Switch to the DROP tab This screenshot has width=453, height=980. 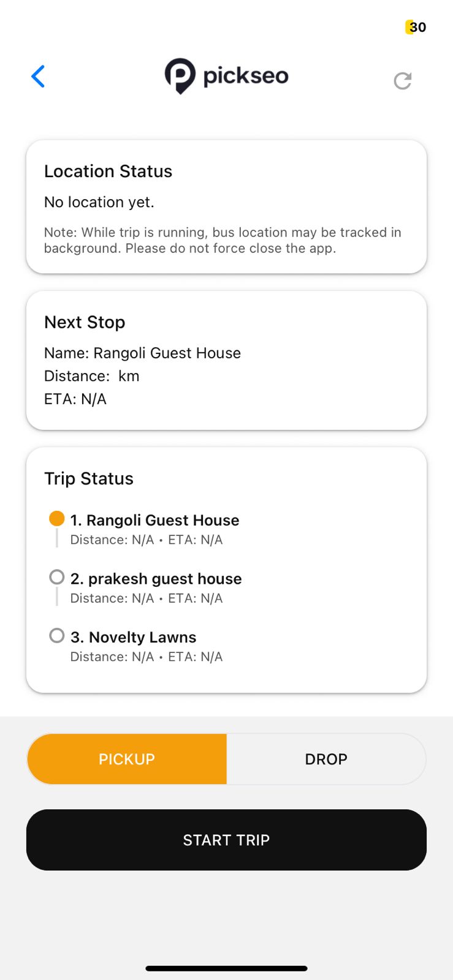326,759
